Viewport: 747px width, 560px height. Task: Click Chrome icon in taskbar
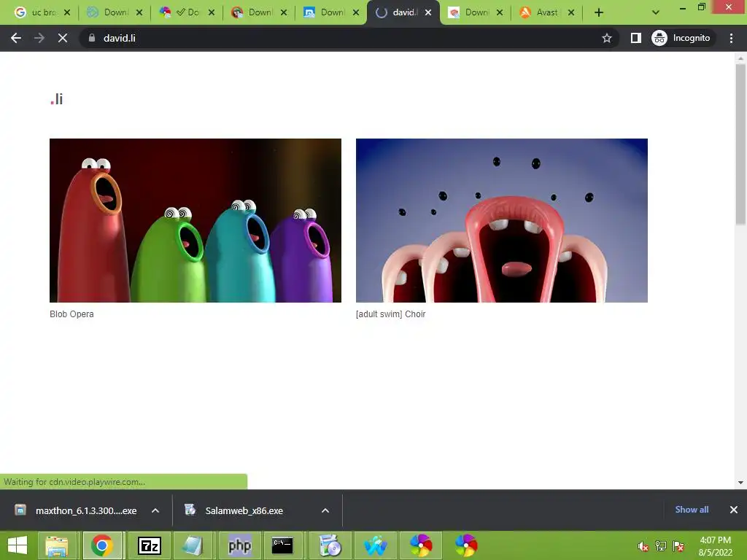tap(102, 545)
